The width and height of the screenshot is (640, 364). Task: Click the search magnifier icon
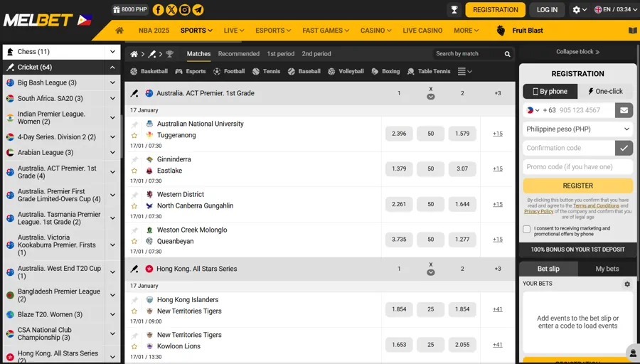point(507,54)
